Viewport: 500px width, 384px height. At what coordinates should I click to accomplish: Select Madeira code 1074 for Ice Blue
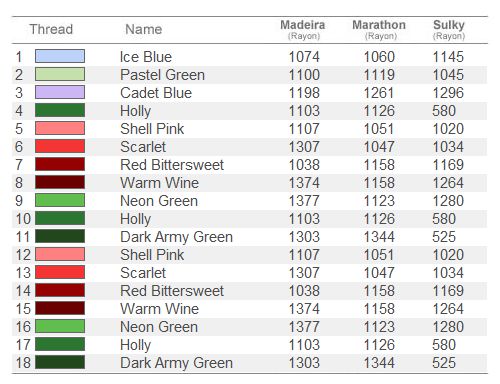click(x=304, y=57)
